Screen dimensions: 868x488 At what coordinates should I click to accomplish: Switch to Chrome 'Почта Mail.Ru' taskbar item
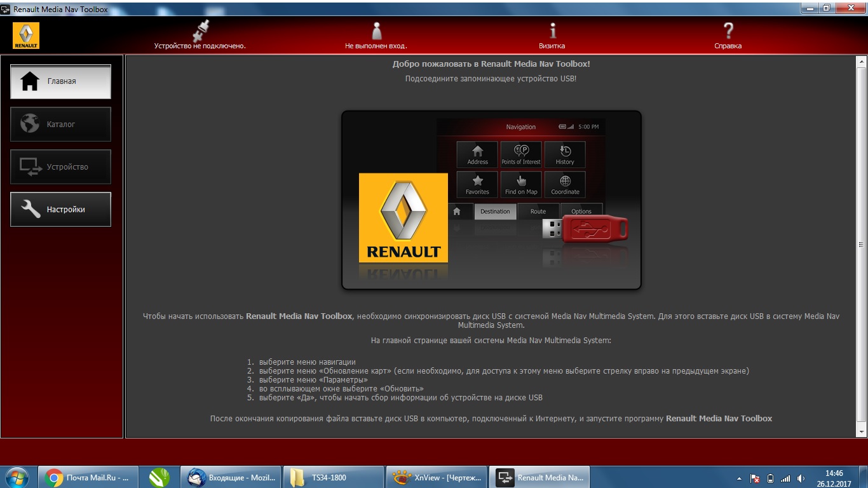[x=88, y=477]
